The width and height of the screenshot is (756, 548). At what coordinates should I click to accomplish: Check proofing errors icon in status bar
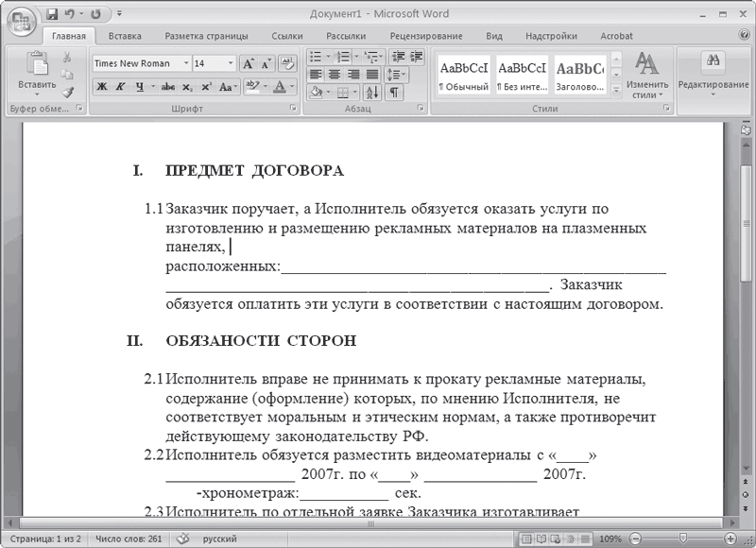pyautogui.click(x=182, y=539)
